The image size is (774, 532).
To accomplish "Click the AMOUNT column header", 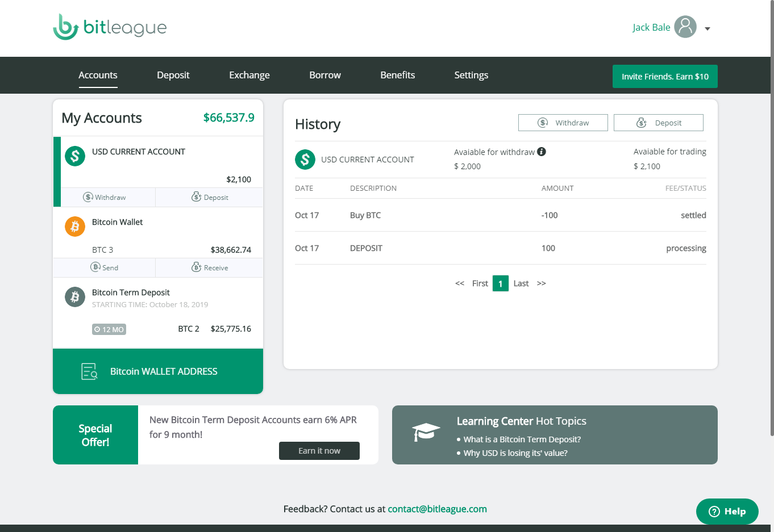I will click(557, 188).
